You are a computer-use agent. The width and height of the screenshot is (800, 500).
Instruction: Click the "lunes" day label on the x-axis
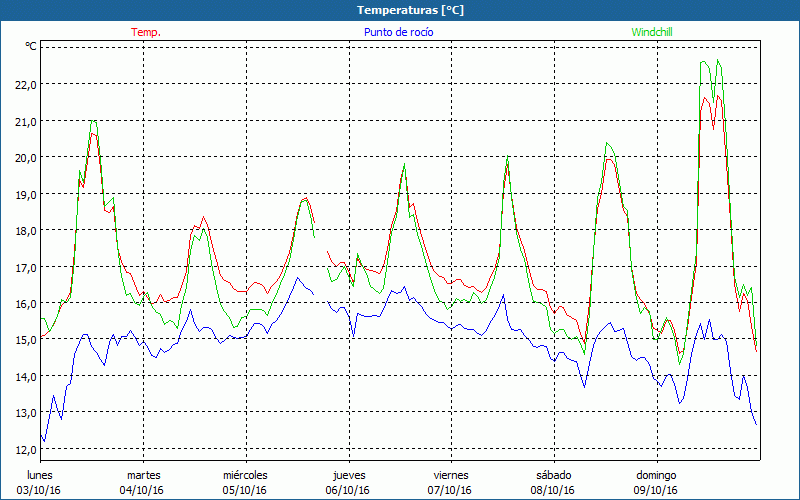click(x=40, y=474)
